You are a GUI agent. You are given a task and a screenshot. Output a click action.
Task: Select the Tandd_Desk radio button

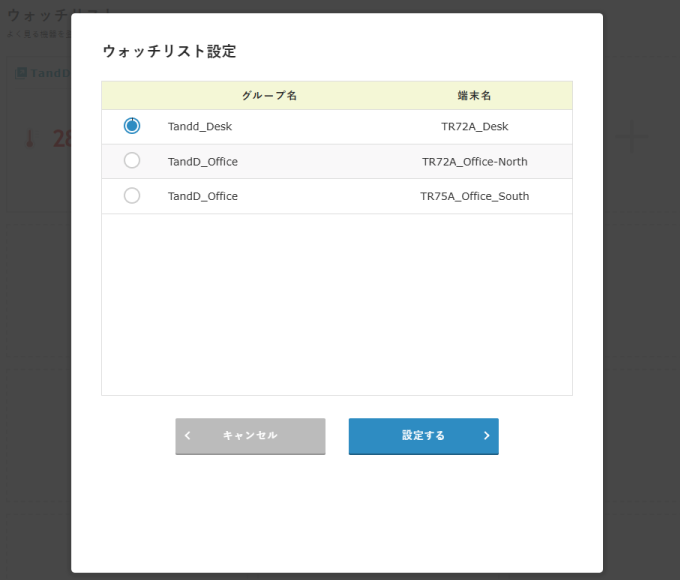132,126
